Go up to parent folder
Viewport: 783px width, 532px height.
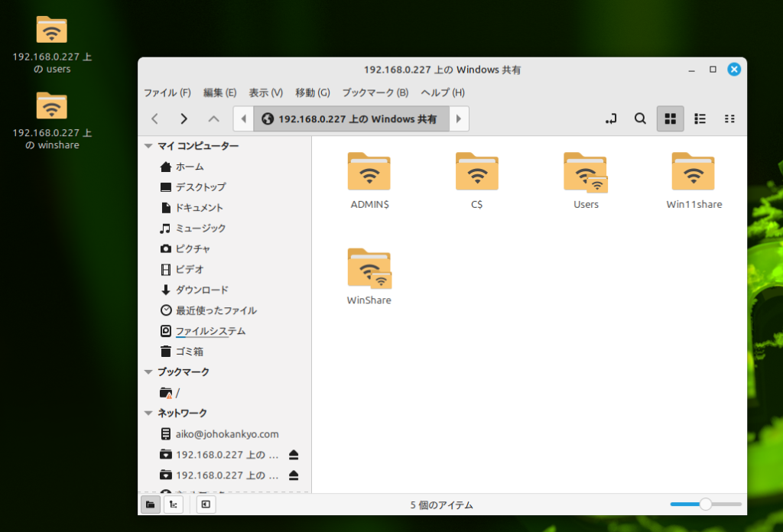(214, 118)
